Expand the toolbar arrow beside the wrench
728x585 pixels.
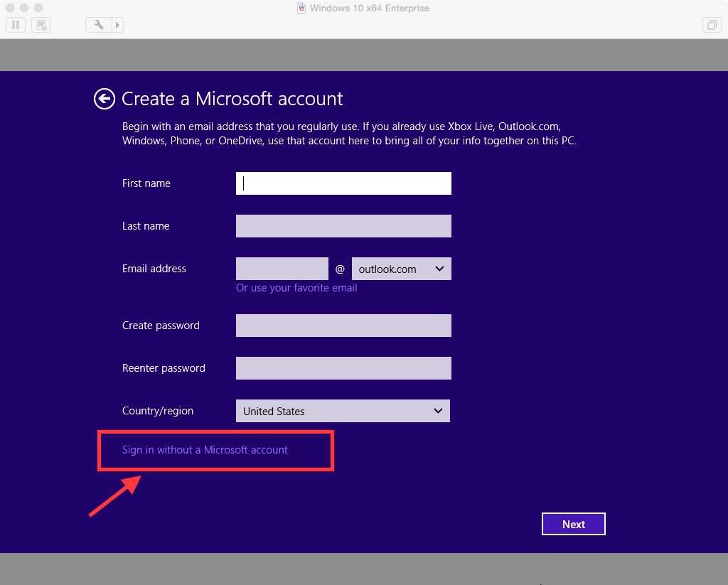tap(117, 25)
